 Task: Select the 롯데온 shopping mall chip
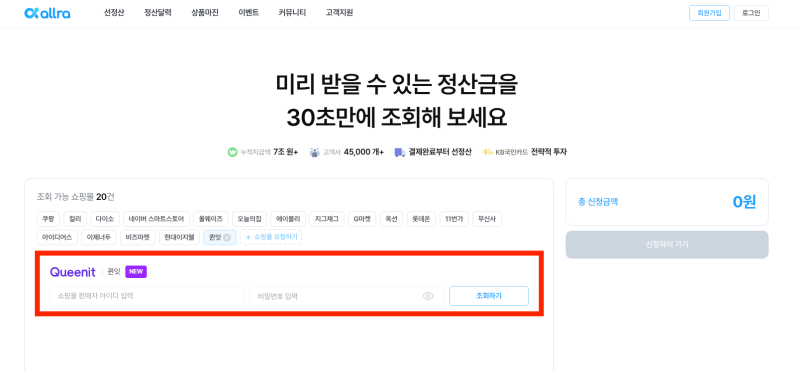point(421,219)
